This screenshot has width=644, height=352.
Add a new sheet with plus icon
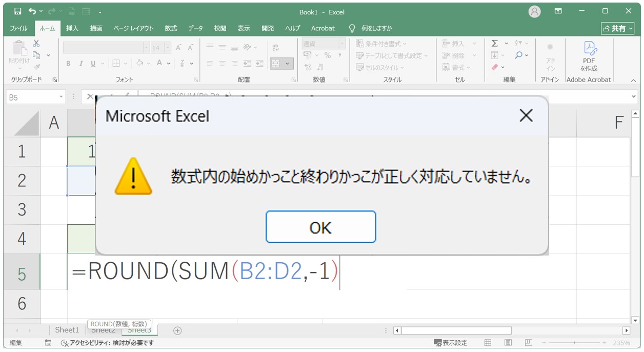tap(177, 330)
